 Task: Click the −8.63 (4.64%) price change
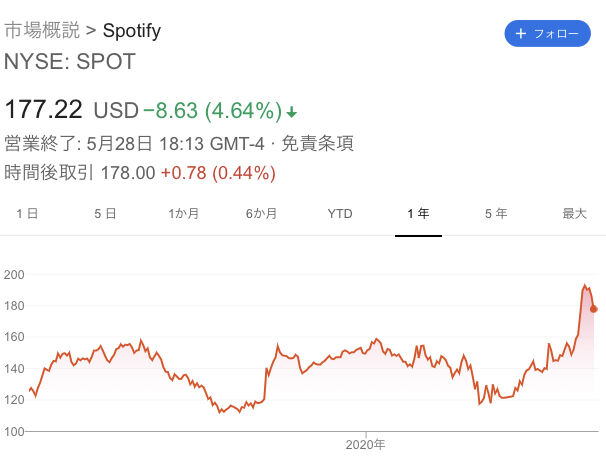coord(210,109)
